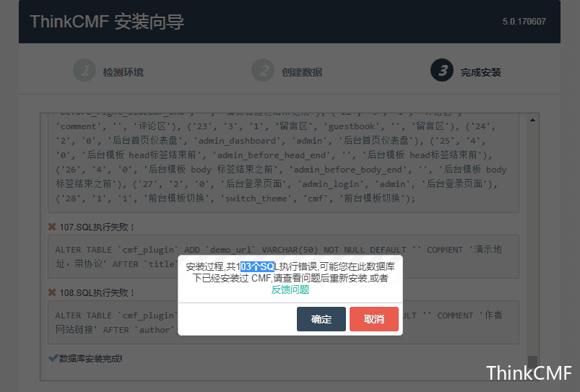Click the 数据库安装完成! status text
Screen dimensions: 580x392
pyautogui.click(x=90, y=358)
